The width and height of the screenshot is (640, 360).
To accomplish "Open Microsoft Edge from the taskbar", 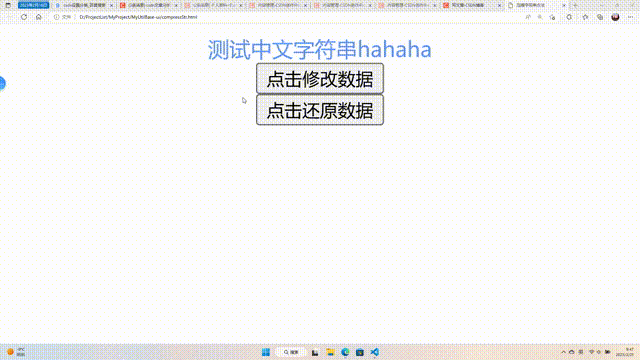I will [x=345, y=352].
